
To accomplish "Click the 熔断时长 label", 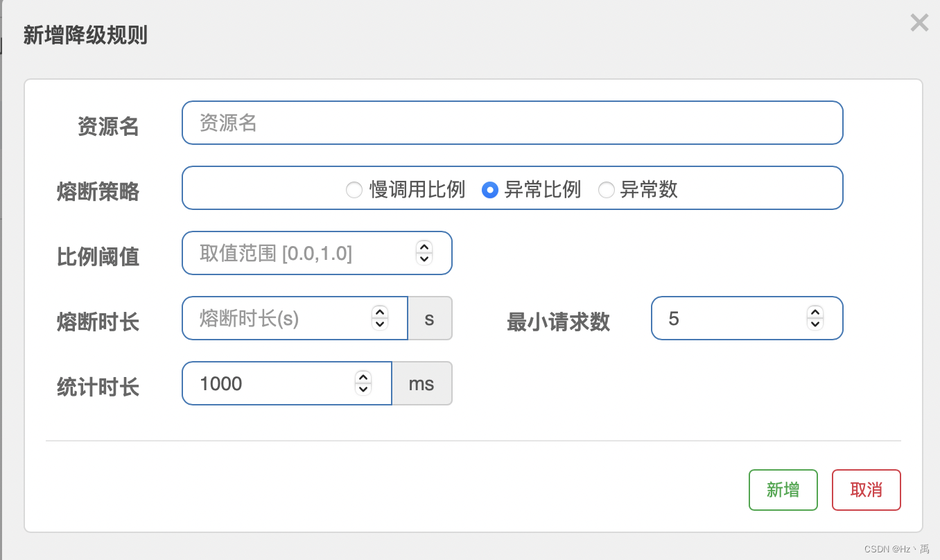I will (x=98, y=322).
